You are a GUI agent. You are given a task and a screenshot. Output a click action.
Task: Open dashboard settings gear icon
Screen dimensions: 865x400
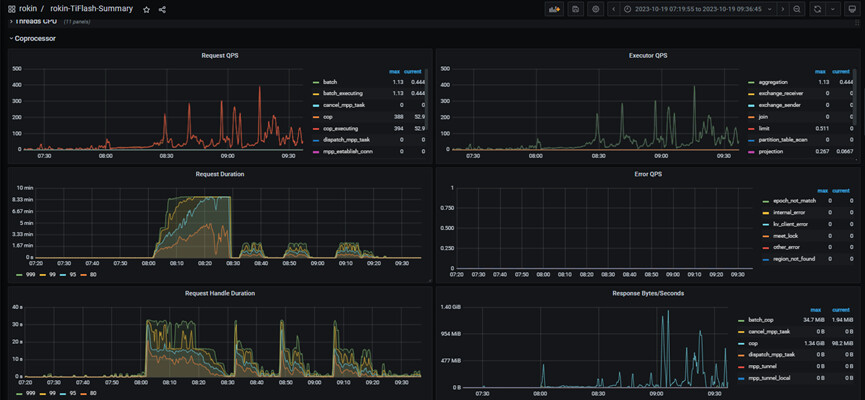point(596,9)
